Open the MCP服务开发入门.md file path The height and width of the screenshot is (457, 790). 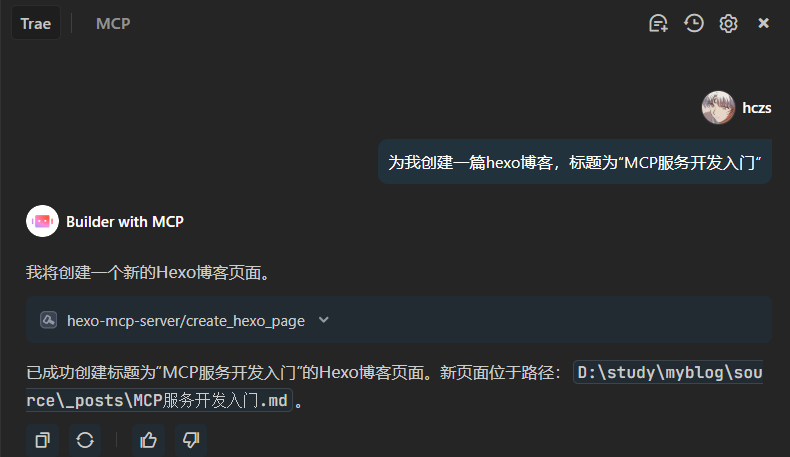point(394,386)
